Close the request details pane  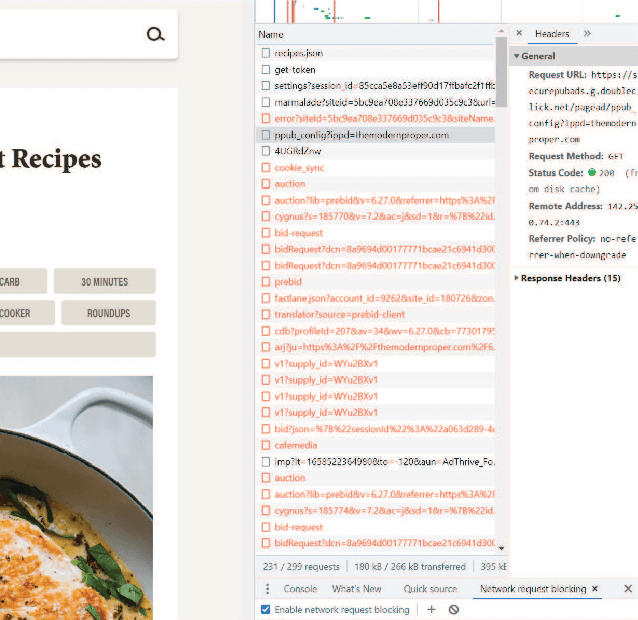click(x=519, y=34)
